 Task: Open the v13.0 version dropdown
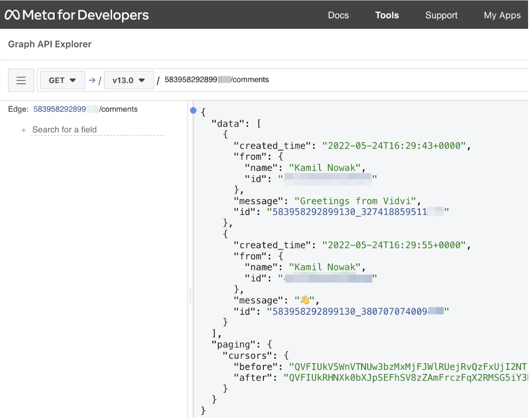tap(129, 80)
